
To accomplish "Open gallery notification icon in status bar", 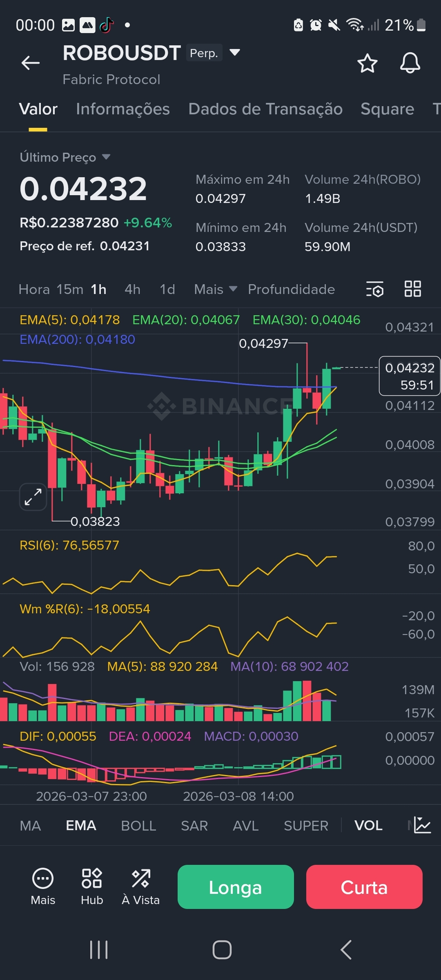I will (68, 25).
